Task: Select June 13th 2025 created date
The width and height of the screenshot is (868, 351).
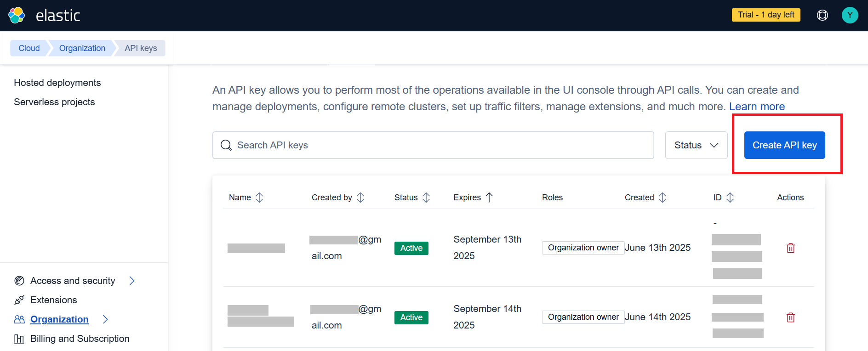Action: [x=657, y=248]
